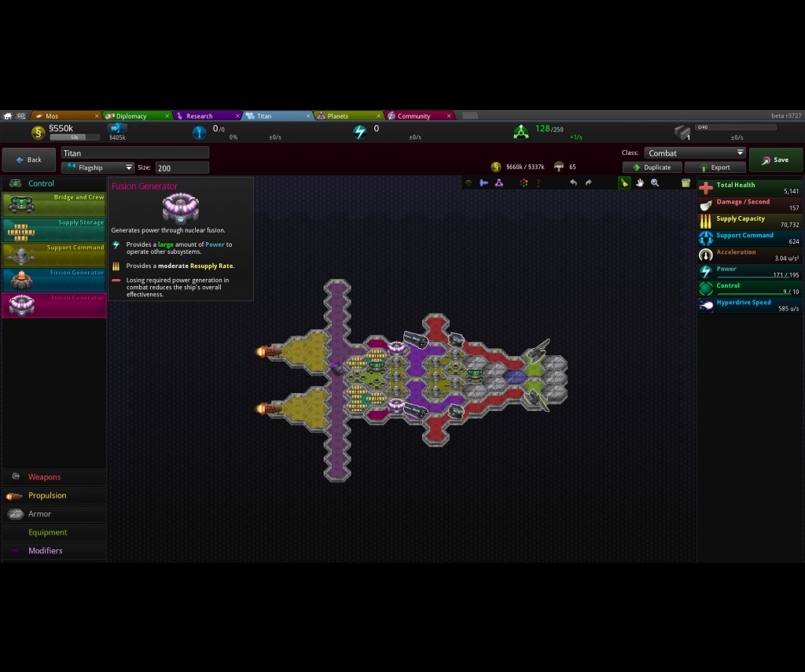Viewport: 805px width, 672px height.
Task: Expand the Weapons category
Action: 45,477
